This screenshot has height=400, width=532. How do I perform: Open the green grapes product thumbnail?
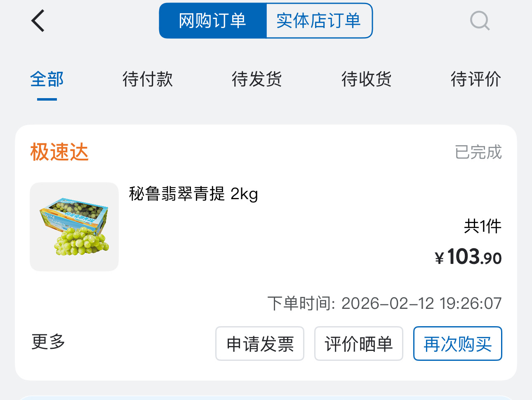(x=74, y=227)
